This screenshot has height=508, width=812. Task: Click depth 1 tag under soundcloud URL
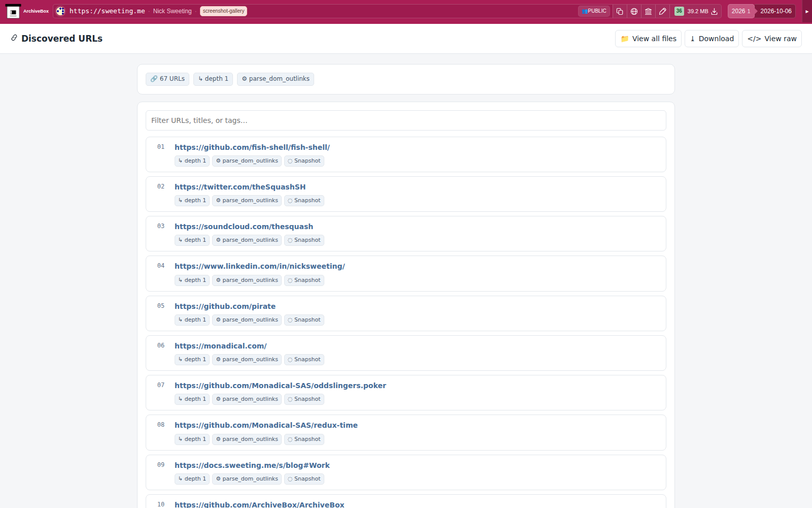[192, 240]
